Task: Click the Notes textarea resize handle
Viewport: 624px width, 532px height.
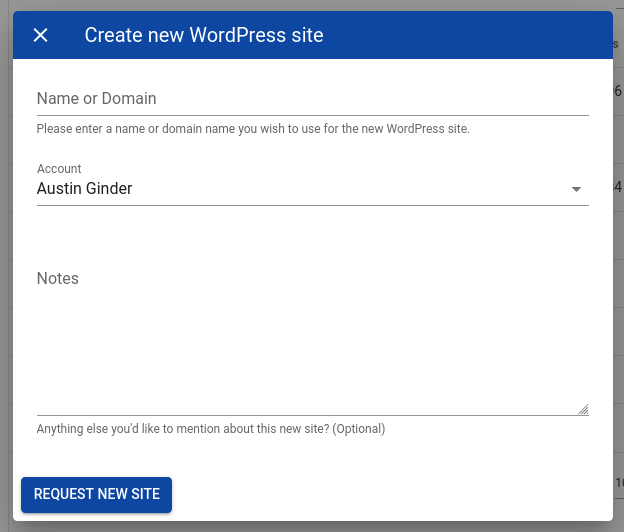Action: 583,409
